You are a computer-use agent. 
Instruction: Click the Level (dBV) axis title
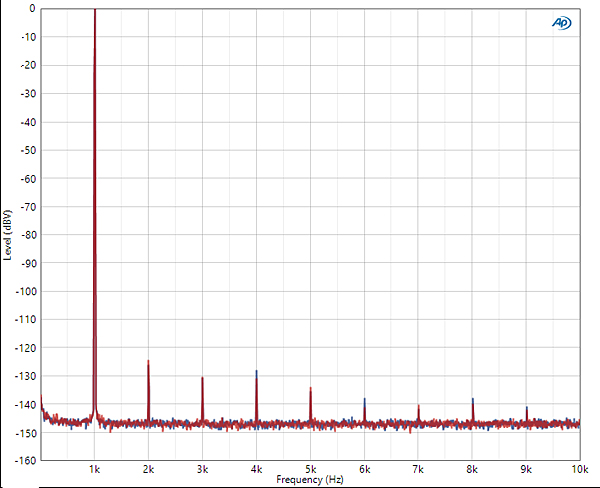[x=8, y=234]
